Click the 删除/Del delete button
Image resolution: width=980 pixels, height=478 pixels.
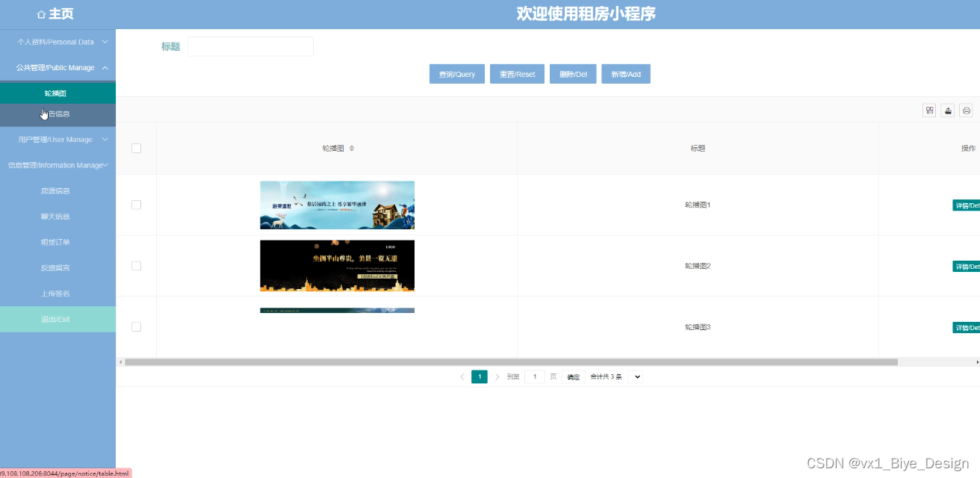[573, 73]
